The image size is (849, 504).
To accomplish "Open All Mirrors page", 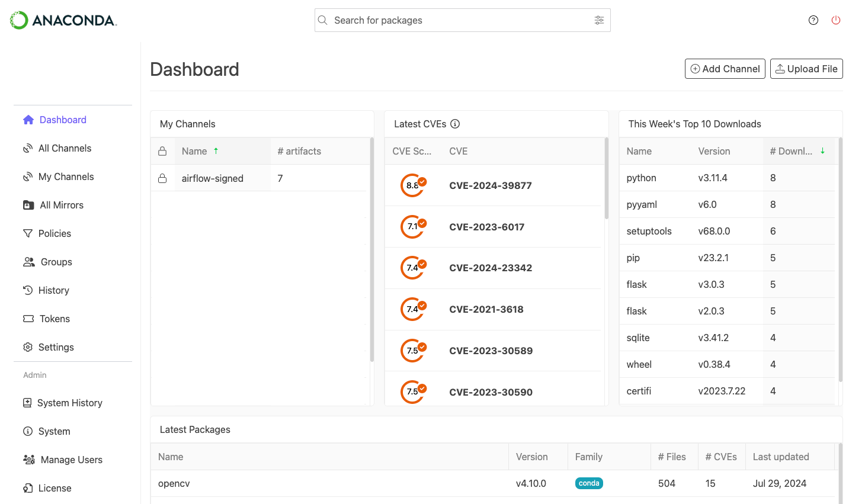I will click(53, 205).
